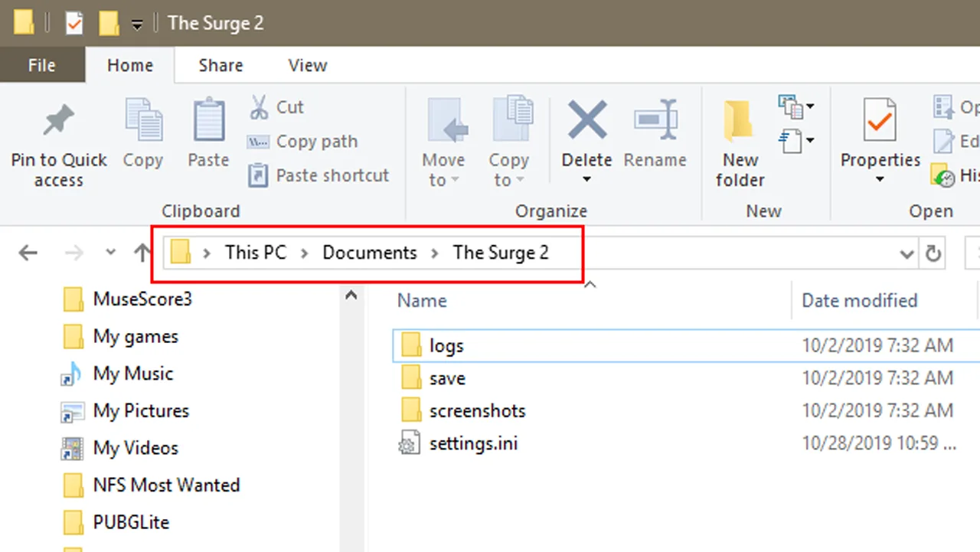
Task: Select PUBGLite in the navigation pane
Action: tap(131, 522)
